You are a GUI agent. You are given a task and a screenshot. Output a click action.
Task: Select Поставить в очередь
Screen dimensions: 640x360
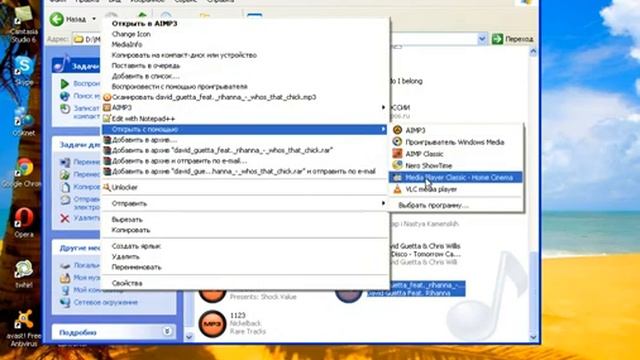pos(244,66)
